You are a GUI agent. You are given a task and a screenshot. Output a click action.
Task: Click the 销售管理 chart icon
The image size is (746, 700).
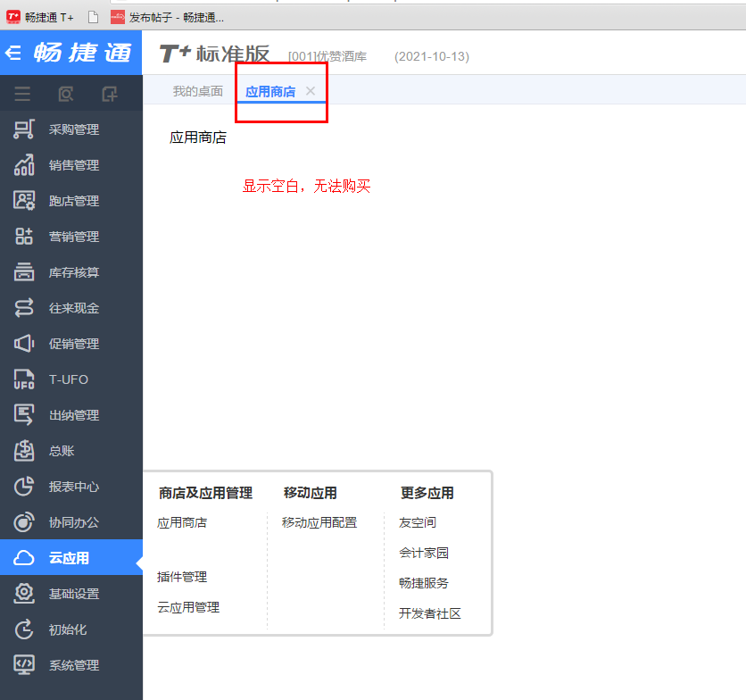[x=24, y=165]
